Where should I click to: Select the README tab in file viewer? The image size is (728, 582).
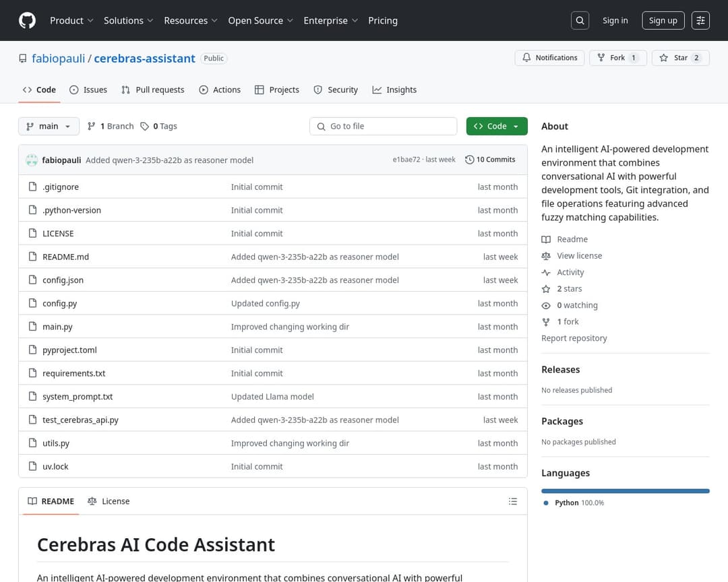tap(51, 501)
